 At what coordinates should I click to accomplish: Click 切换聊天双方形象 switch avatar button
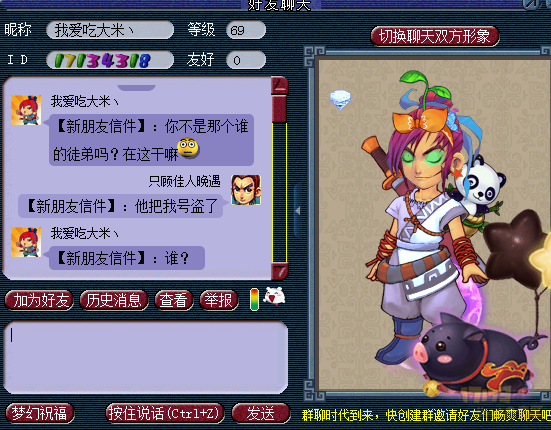[435, 36]
